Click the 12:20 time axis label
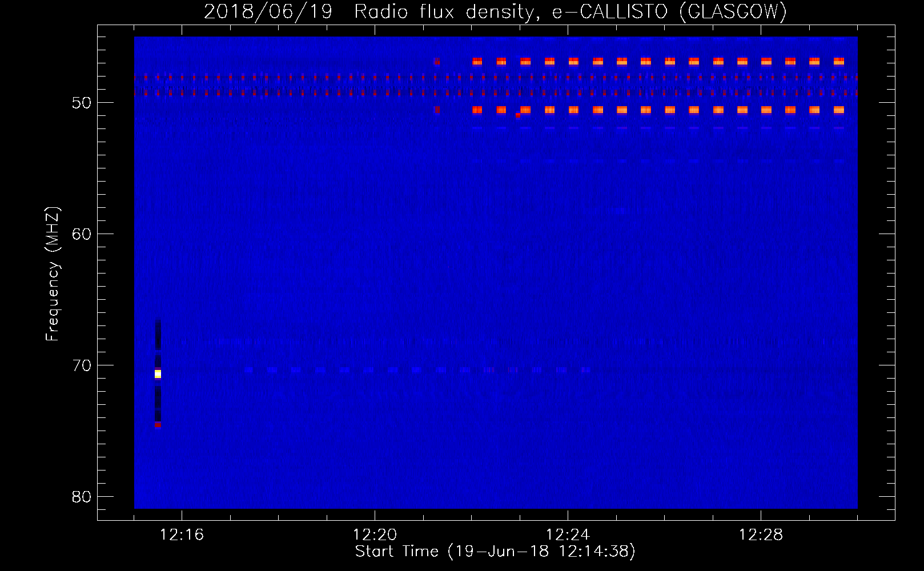This screenshot has height=571, width=924. coord(375,535)
